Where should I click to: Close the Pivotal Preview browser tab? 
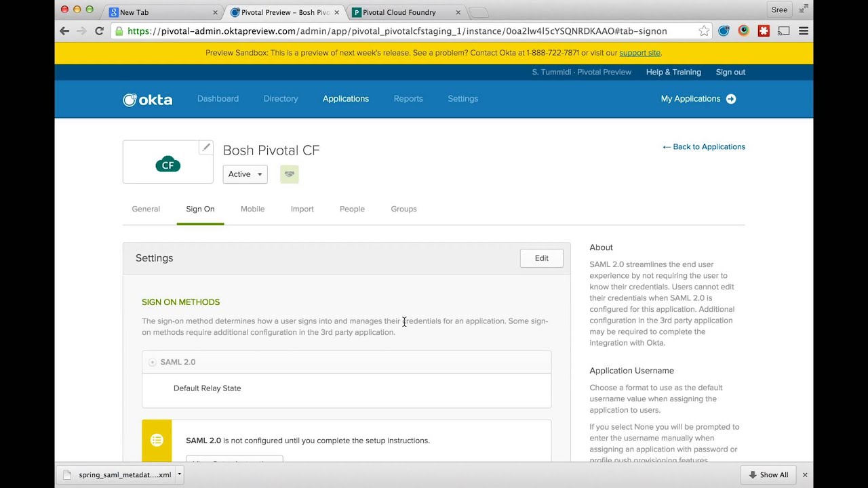336,12
